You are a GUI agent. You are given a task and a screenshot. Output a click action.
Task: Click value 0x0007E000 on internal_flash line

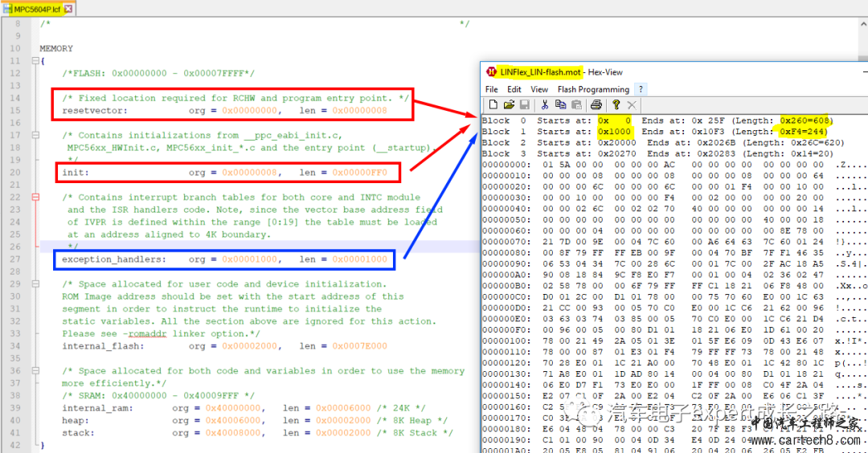click(360, 346)
